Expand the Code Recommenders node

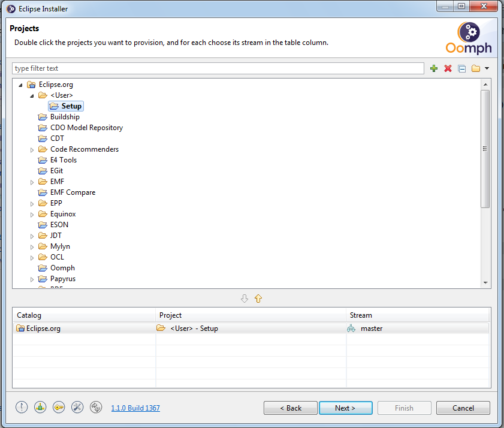coord(32,150)
